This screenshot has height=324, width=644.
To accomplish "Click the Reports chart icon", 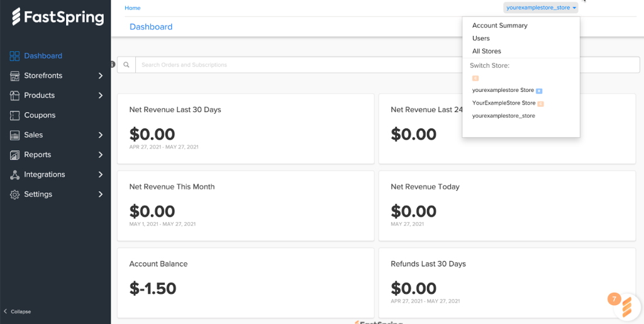I will click(x=15, y=155).
